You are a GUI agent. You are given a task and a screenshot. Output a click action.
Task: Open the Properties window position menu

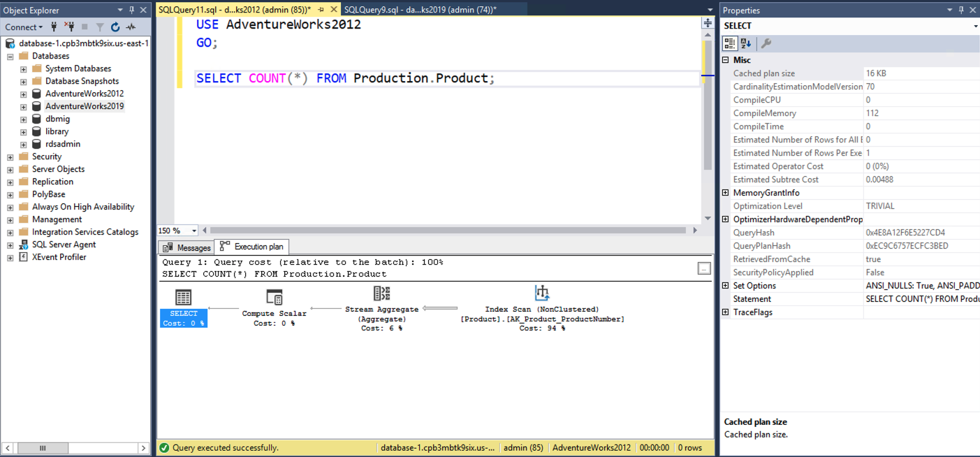pyautogui.click(x=950, y=10)
